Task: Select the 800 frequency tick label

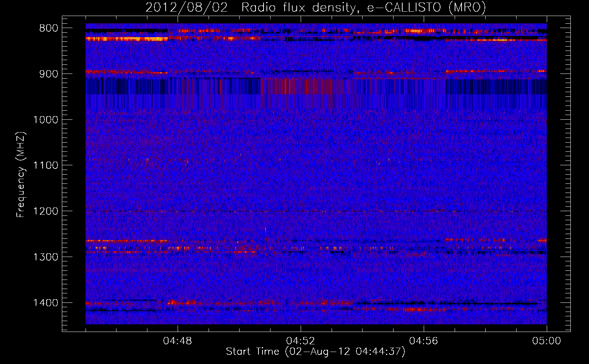Action: pyautogui.click(x=49, y=28)
